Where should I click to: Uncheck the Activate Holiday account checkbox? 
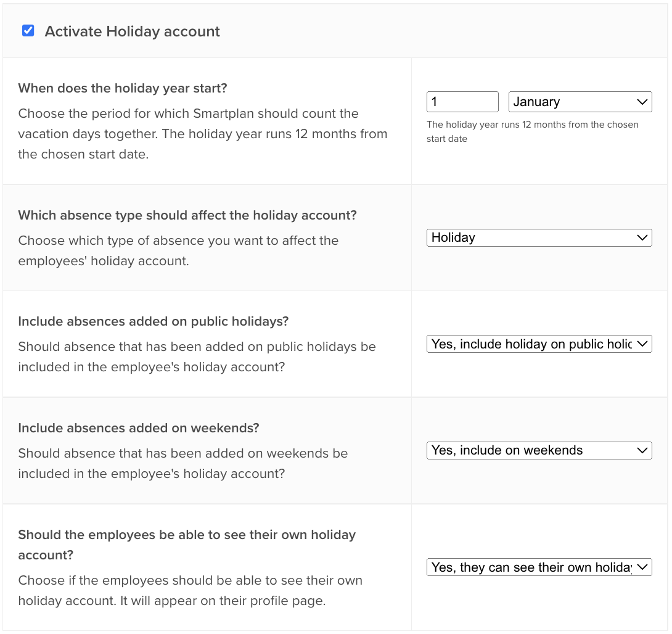tap(28, 31)
